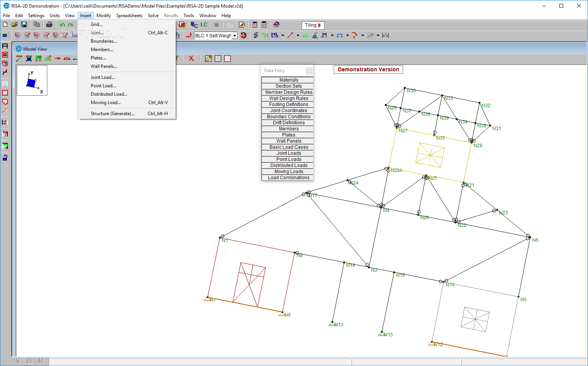Open the drawing grid edit icon with pencil
This screenshot has width=588, height=366.
tap(208, 58)
